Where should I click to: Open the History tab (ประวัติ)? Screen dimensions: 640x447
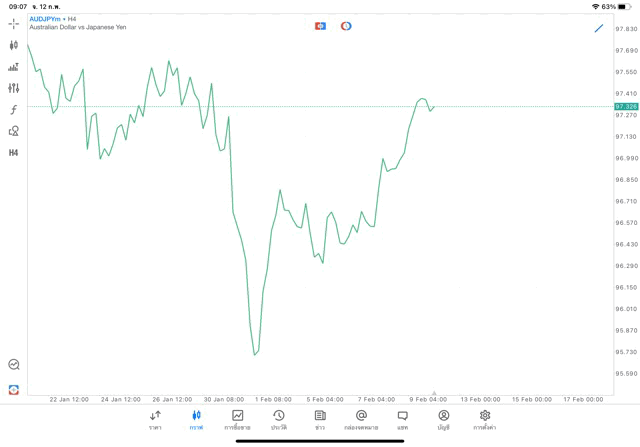pos(278,420)
